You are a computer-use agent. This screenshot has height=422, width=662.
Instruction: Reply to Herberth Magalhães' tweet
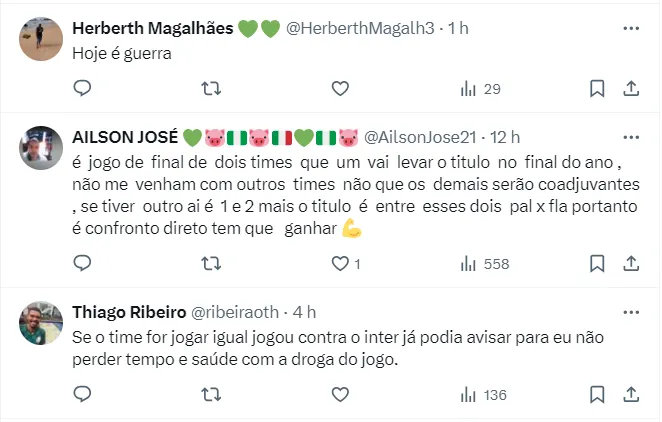click(x=83, y=89)
